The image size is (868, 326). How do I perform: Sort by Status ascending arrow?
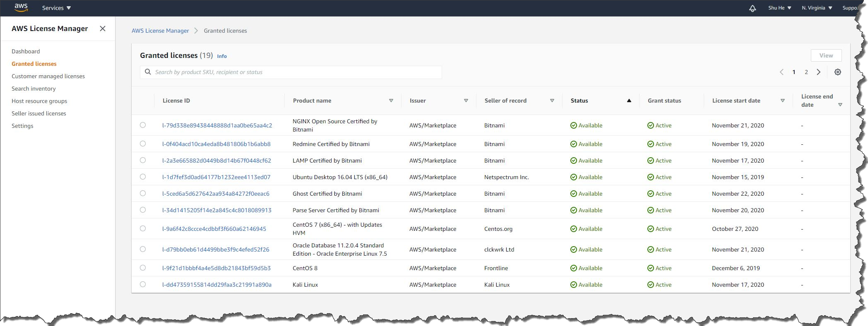pos(629,101)
